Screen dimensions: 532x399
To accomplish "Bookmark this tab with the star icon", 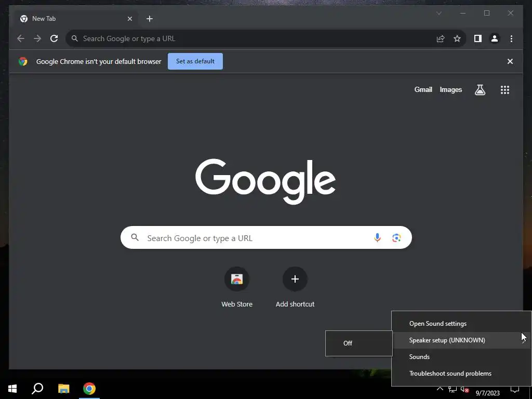I will click(457, 38).
